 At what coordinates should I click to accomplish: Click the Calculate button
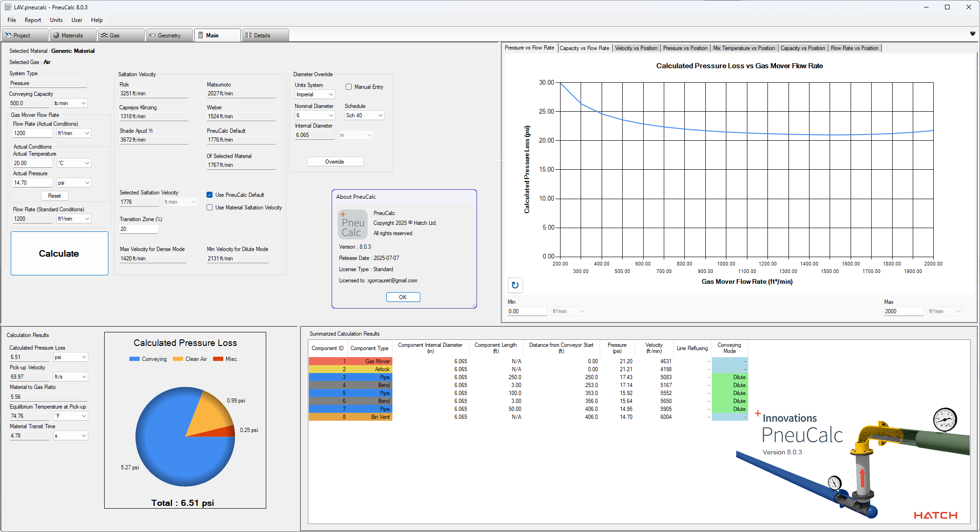coord(59,253)
